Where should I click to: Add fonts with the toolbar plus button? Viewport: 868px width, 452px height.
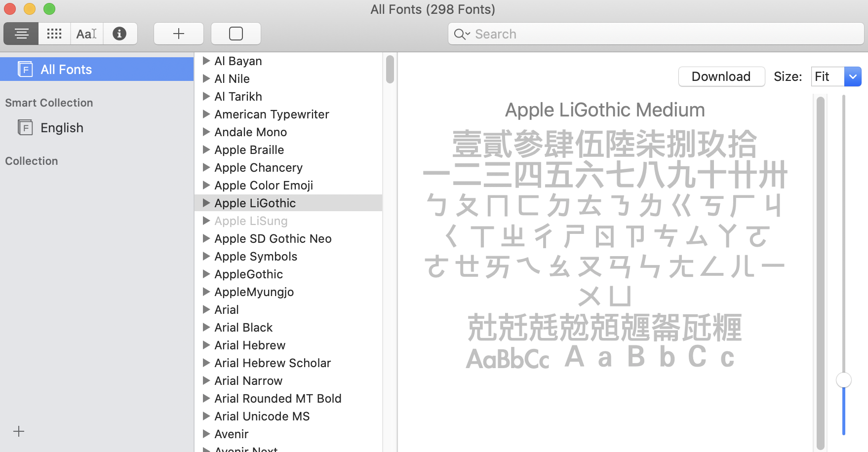click(x=179, y=34)
